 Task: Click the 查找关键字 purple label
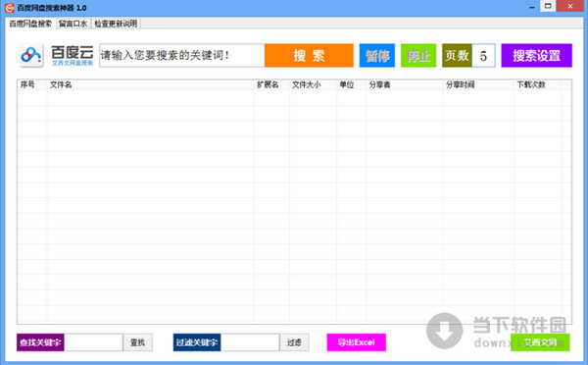pos(40,342)
